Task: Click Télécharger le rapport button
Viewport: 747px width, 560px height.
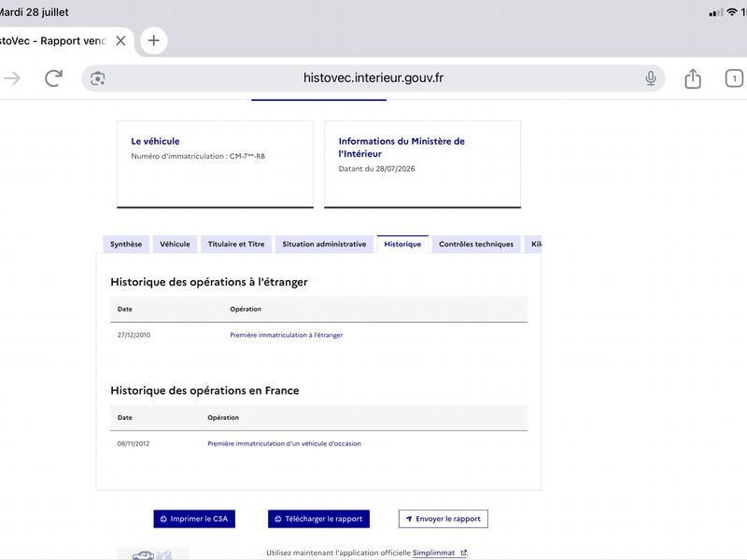Action: (318, 519)
